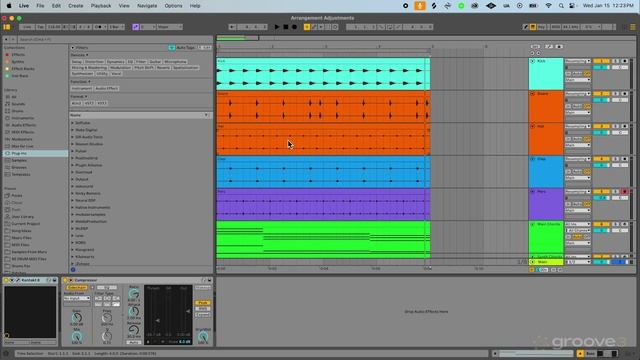Arm the Kick track for recording
Screen dimensions: 640x360
(x=624, y=61)
